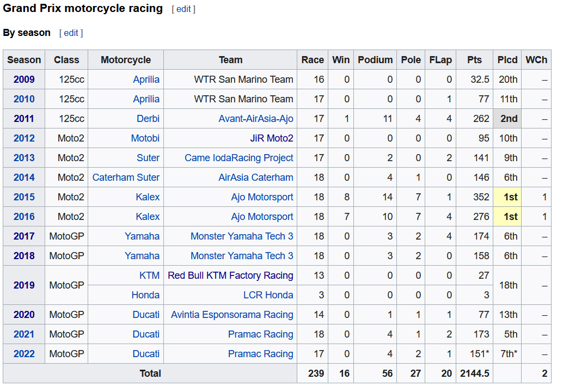Click the 352 points value

481,197
